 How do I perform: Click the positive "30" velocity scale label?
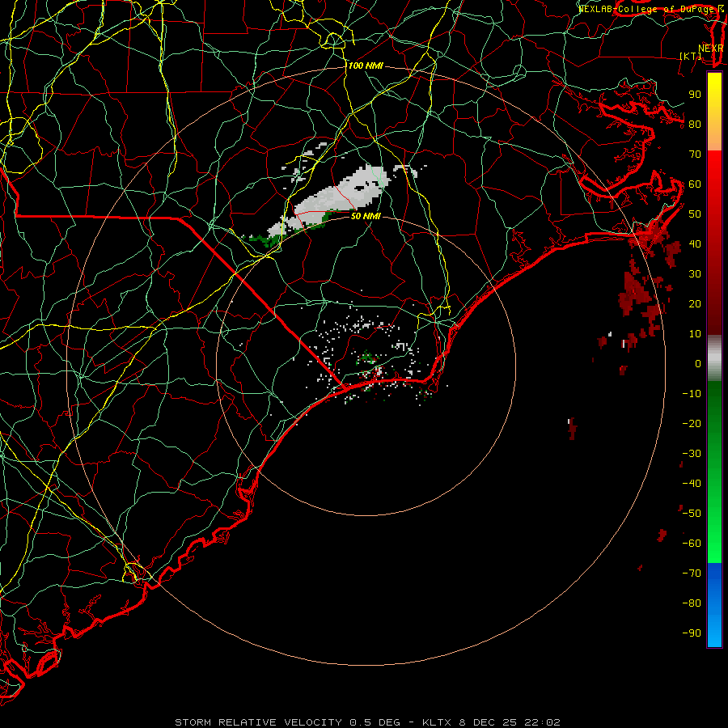point(695,274)
